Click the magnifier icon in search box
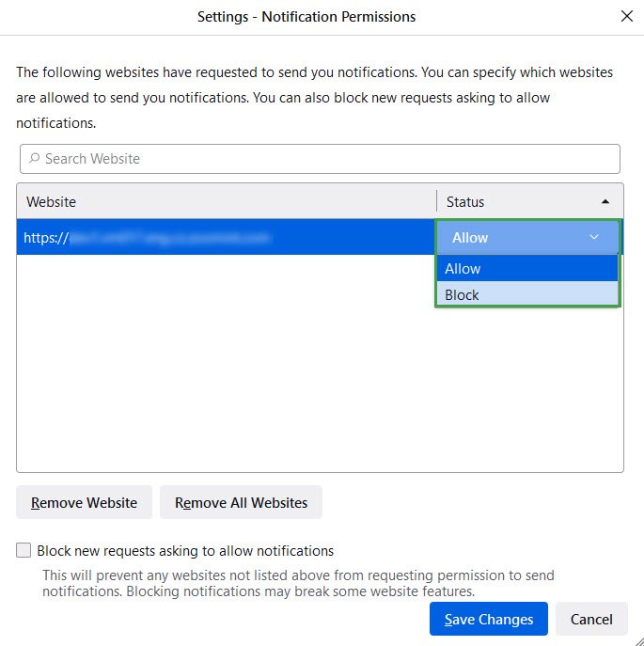The image size is (644, 646). 34,159
